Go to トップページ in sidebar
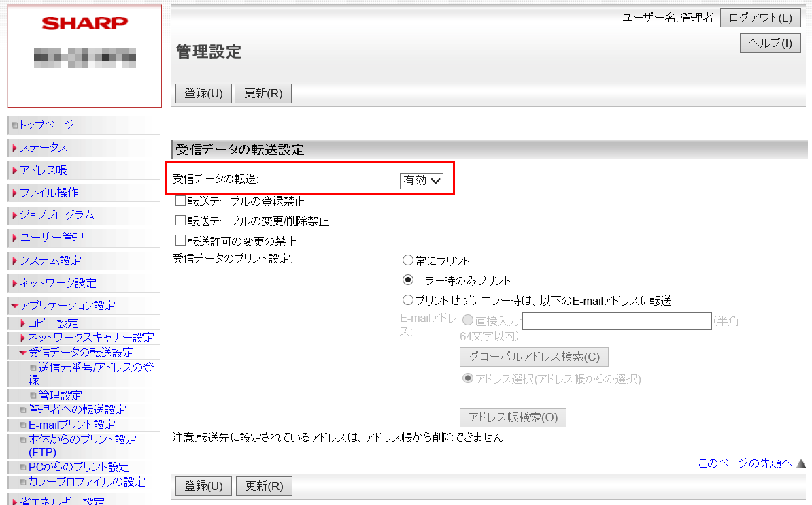Viewport: 812px width, 505px height. [46, 125]
